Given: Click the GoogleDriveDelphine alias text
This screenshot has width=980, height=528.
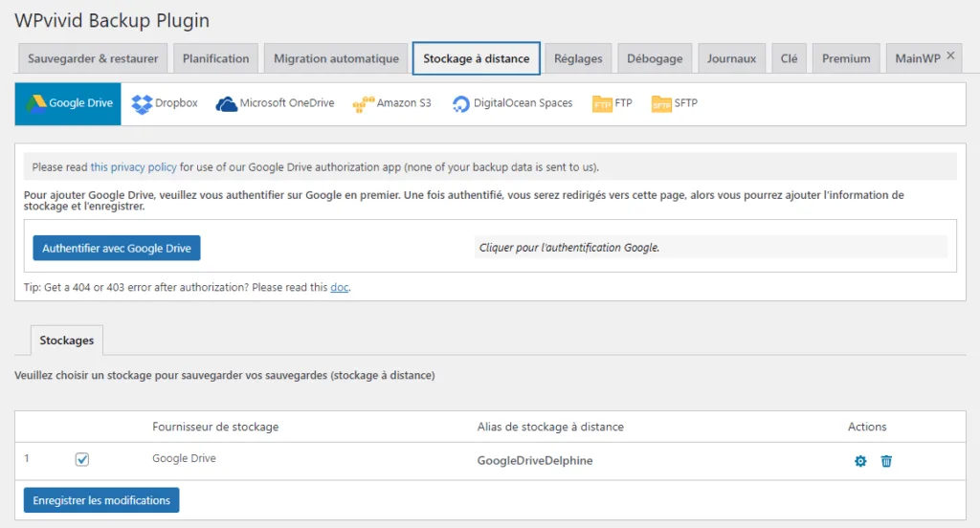Looking at the screenshot, I should 535,460.
